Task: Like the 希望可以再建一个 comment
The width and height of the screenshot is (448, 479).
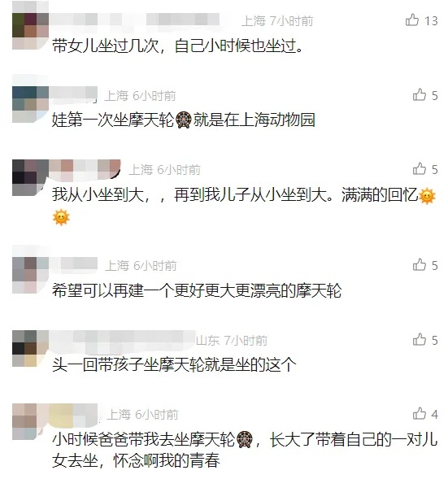Action: coord(420,265)
